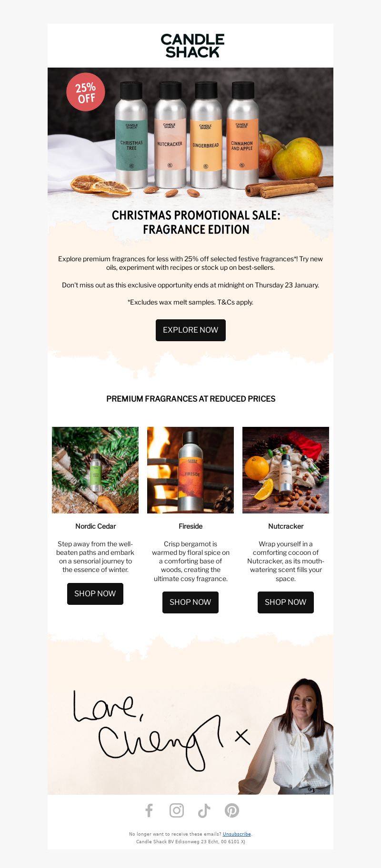Open the Instagram social icon
The image size is (381, 868).
pyautogui.click(x=177, y=810)
